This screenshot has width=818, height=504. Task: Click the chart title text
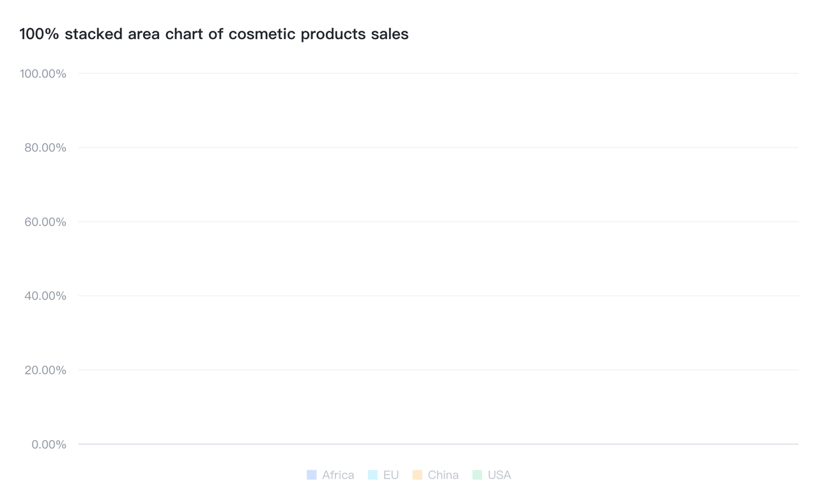pos(214,34)
